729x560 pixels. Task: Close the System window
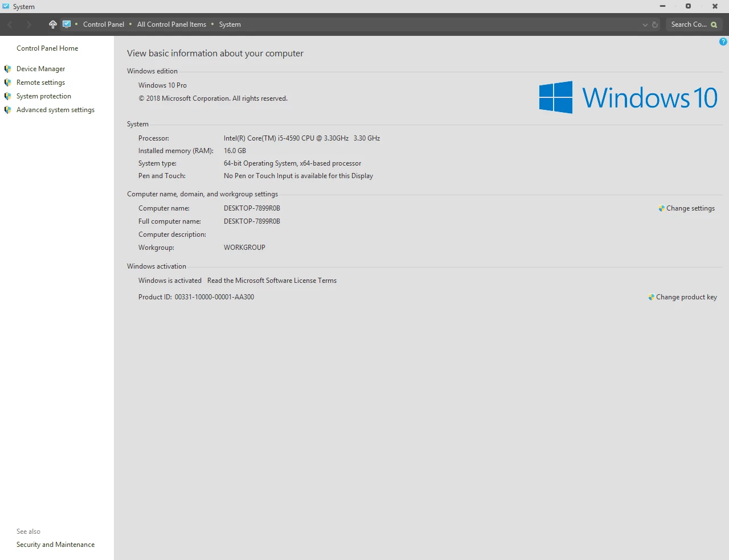[x=715, y=6]
